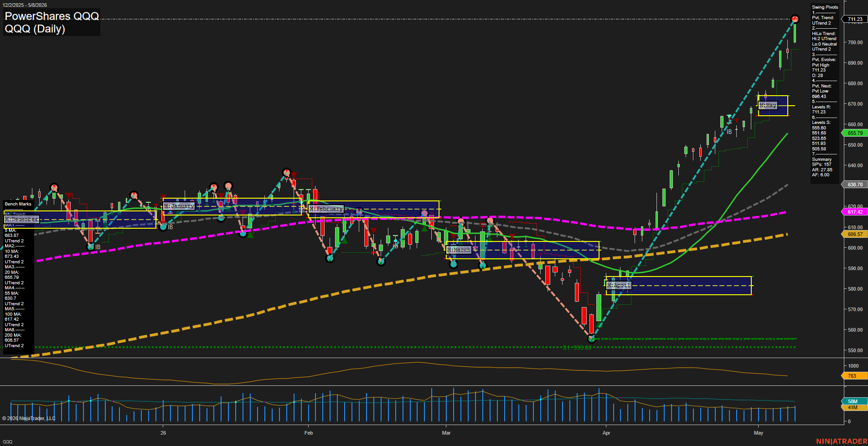Click the HiLo Trend: entry in Swing Pivots
This screenshot has height=446, width=868.
824,34
